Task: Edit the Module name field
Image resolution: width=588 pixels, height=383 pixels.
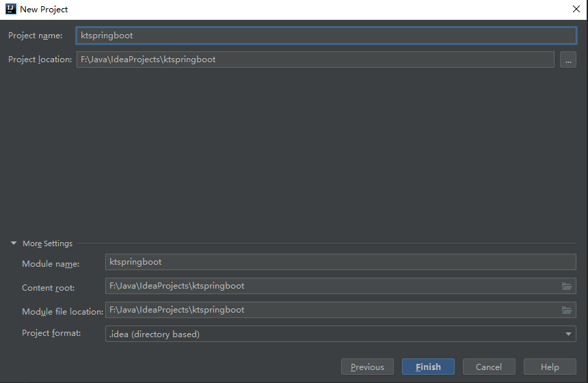Action: click(340, 262)
